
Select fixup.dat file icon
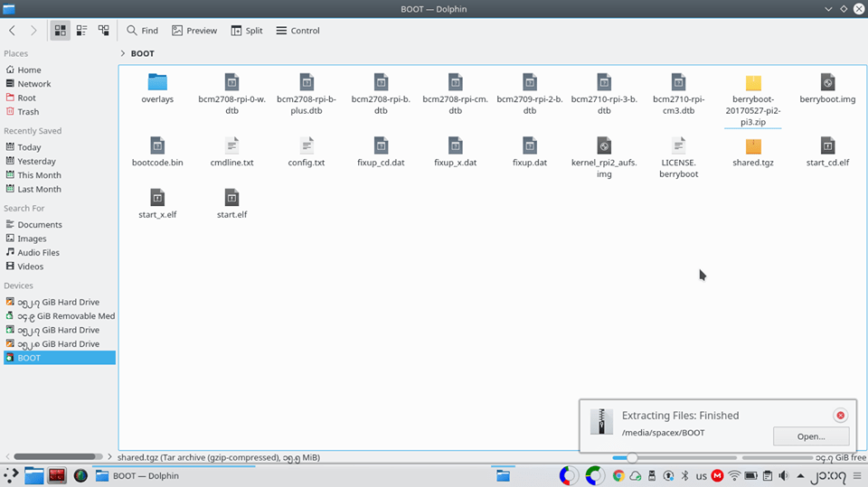pyautogui.click(x=530, y=145)
